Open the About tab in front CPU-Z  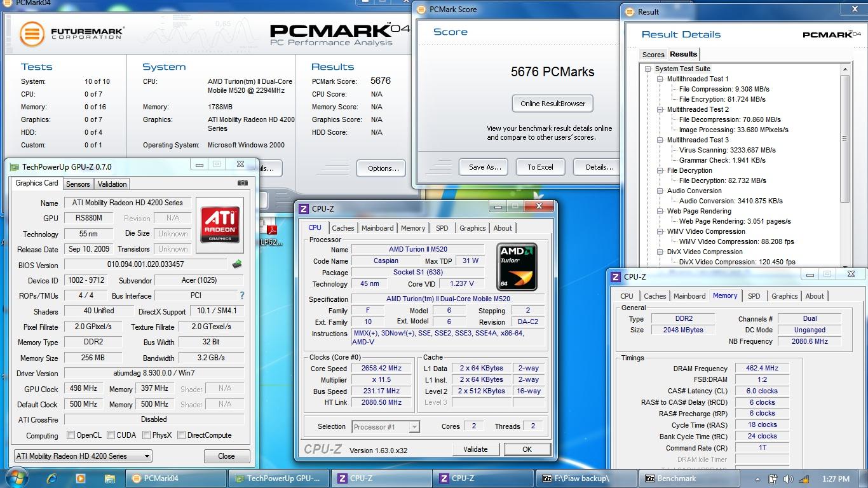[503, 228]
